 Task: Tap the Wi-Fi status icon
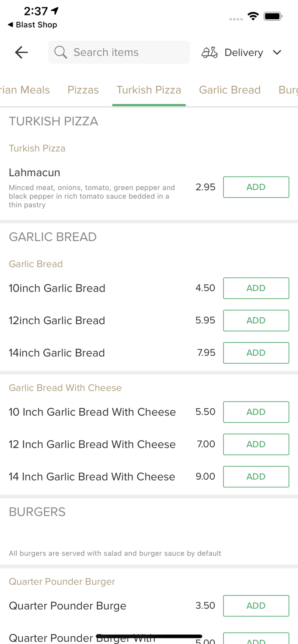253,16
